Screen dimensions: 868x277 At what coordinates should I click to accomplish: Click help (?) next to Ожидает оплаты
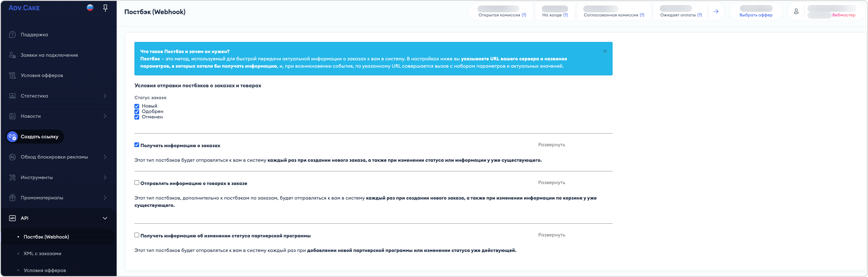tap(699, 15)
